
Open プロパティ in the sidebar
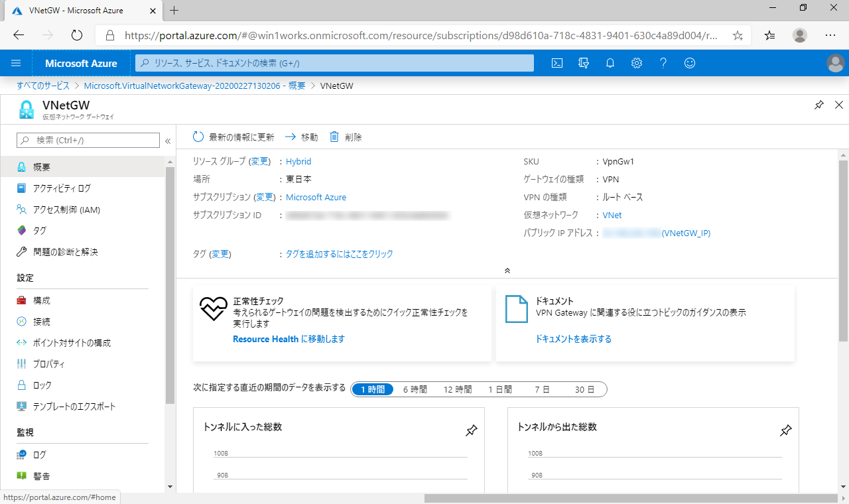[83, 364]
